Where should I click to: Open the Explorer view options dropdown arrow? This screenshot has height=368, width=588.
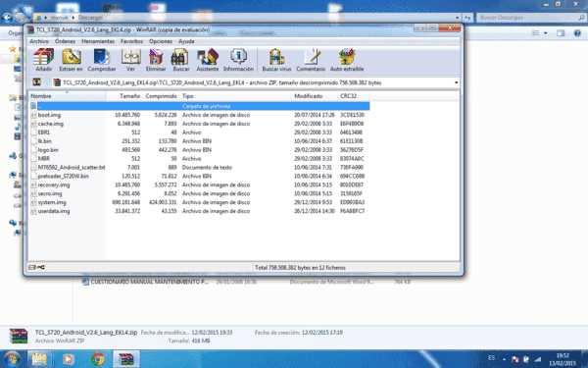(x=545, y=33)
